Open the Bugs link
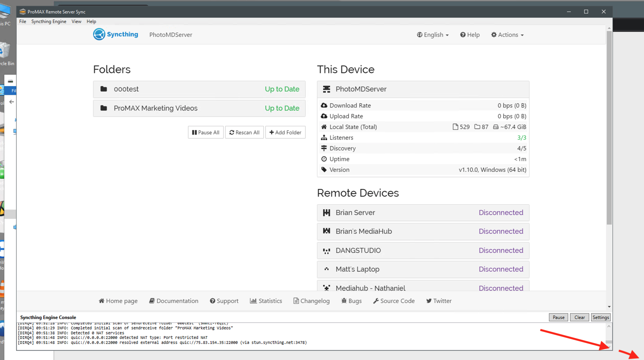The image size is (644, 360). [x=351, y=301]
